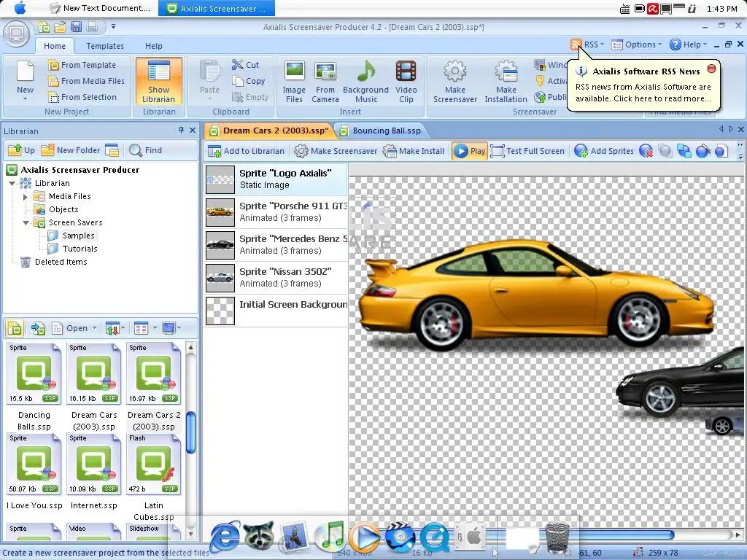Select the Samples folder
Viewport: 747px width, 560px height.
coord(71,236)
